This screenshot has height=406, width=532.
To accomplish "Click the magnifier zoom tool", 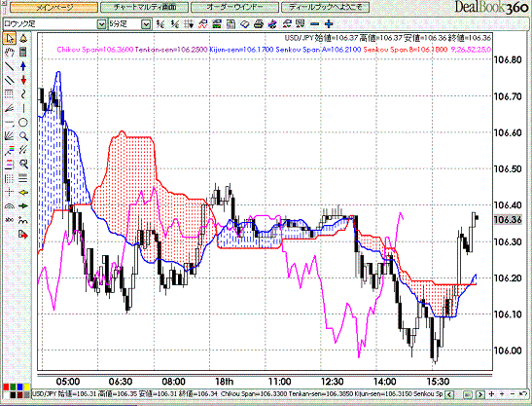I will pyautogui.click(x=23, y=136).
